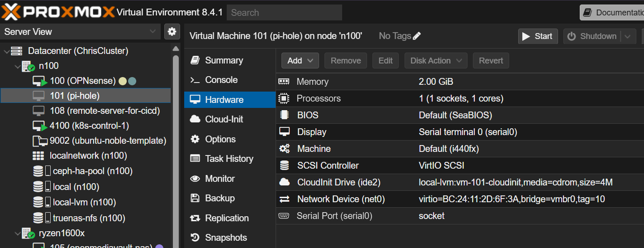
Task: Click the Serial Port connector icon
Action: coord(284,216)
